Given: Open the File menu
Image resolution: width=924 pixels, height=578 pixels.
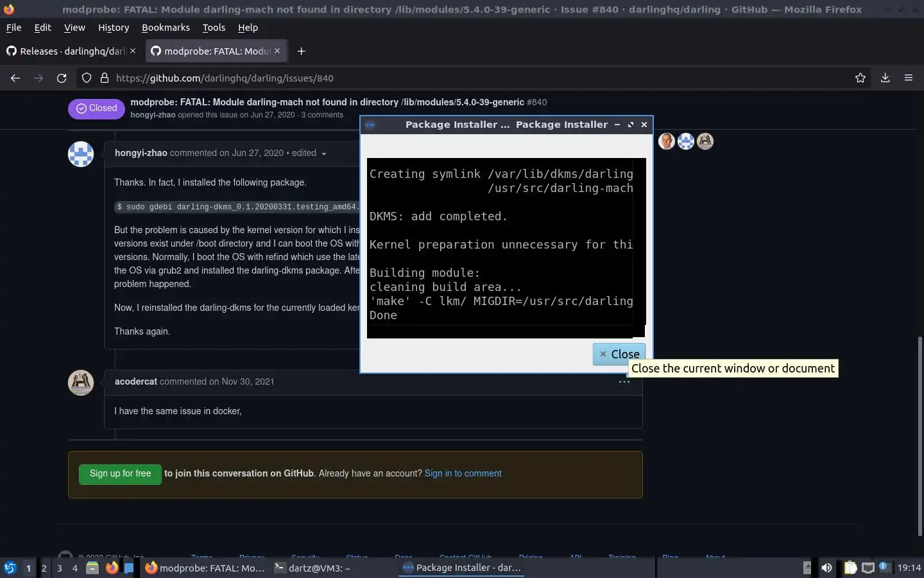Looking at the screenshot, I should 13,28.
